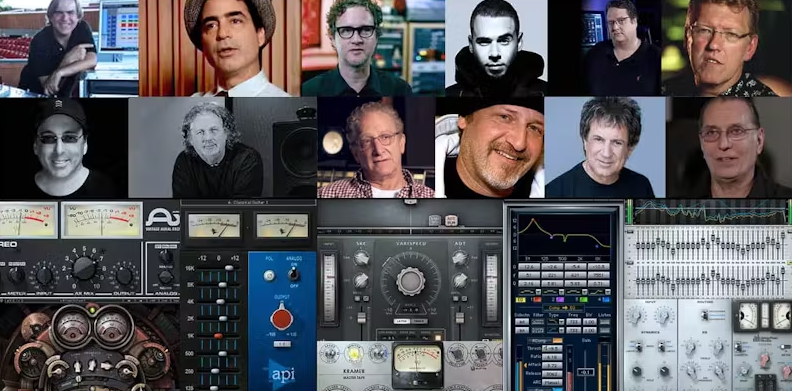
Task: Toggle purple EQ band 2 button
Action: click(x=560, y=300)
